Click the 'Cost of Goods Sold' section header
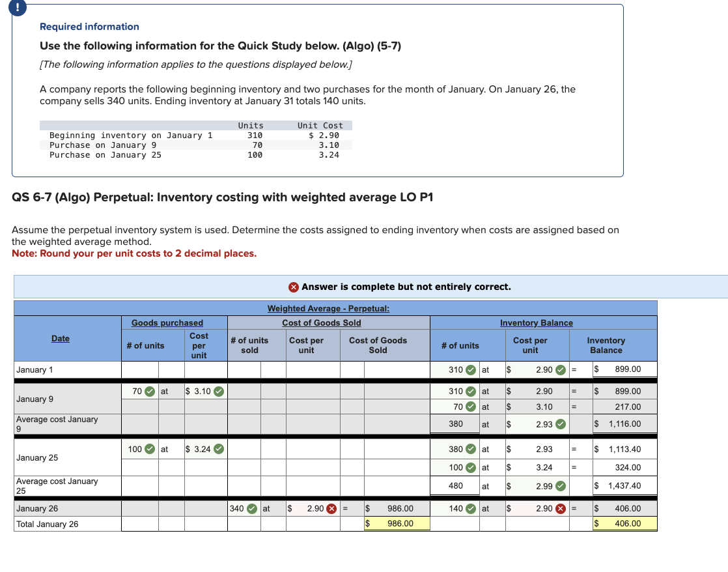The width and height of the screenshot is (728, 572). [321, 323]
